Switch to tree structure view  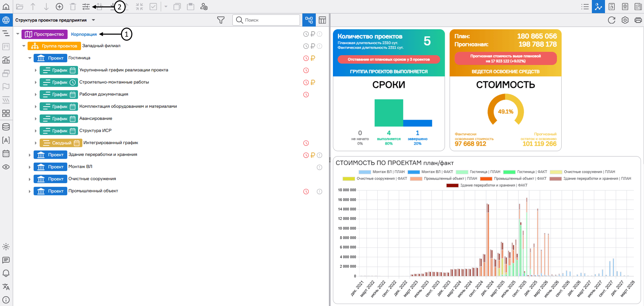[x=309, y=20]
